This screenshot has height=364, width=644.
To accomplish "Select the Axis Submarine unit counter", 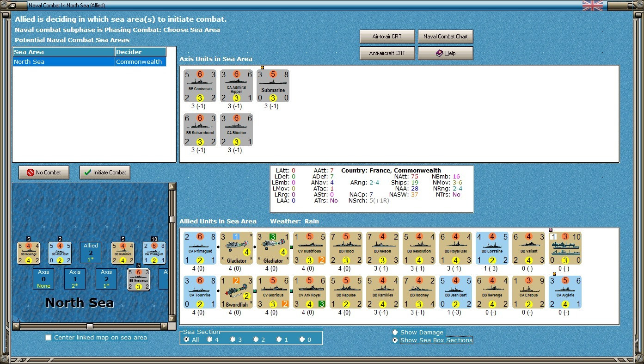I will click(x=273, y=86).
